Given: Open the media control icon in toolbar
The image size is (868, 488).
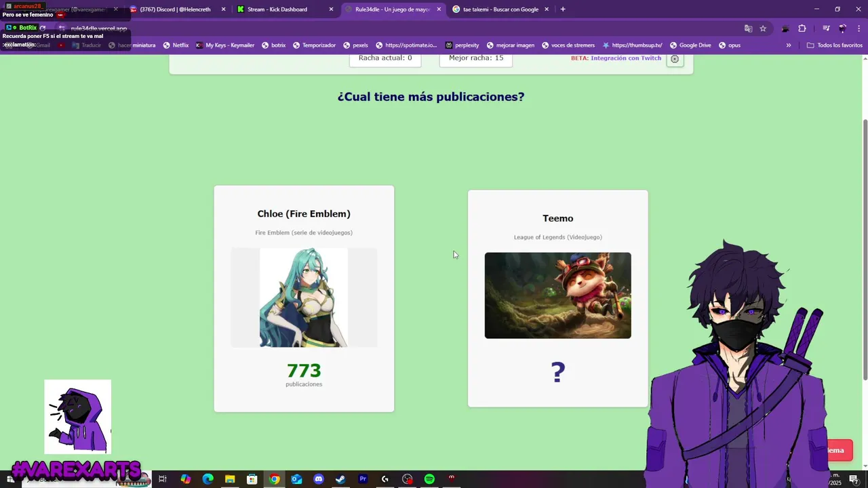Looking at the screenshot, I should pos(826,28).
